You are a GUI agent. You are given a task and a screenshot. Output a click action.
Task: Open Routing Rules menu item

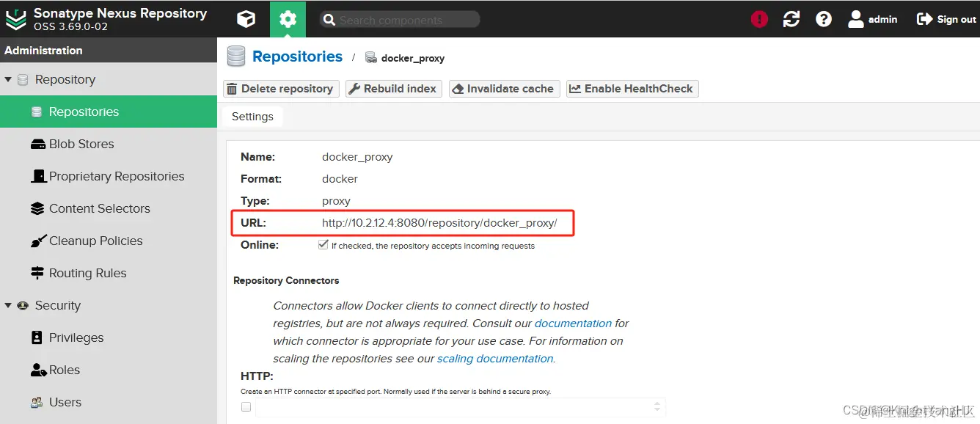109,273
